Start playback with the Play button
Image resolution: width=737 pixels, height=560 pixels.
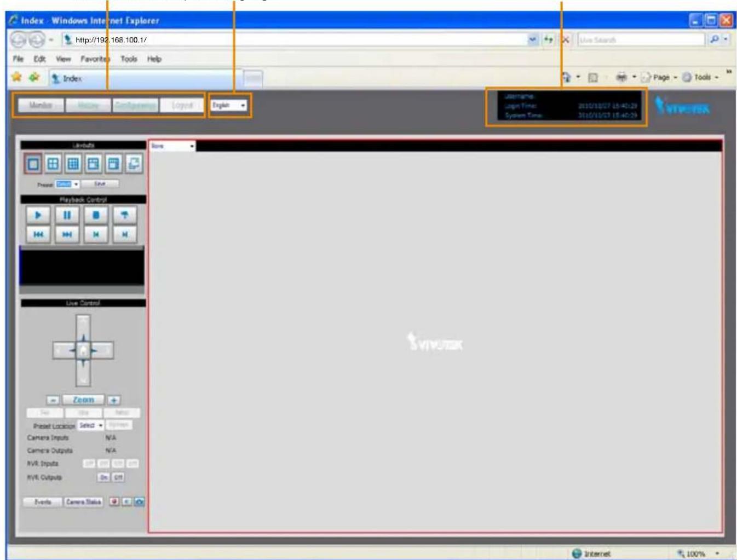click(x=38, y=215)
